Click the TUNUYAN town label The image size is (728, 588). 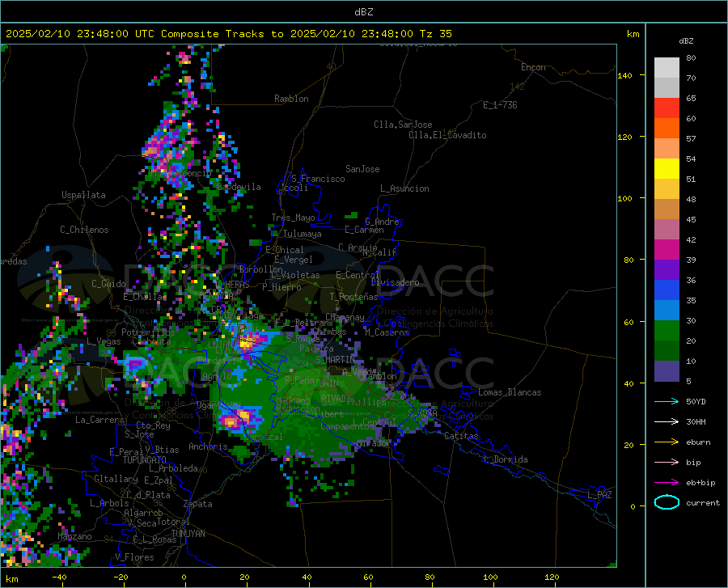click(188, 534)
